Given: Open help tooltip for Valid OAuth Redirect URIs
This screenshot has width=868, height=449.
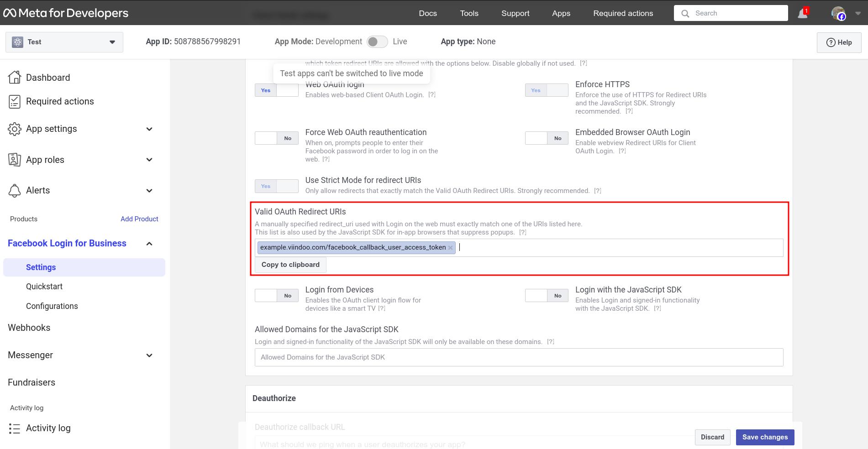Looking at the screenshot, I should pyautogui.click(x=522, y=232).
